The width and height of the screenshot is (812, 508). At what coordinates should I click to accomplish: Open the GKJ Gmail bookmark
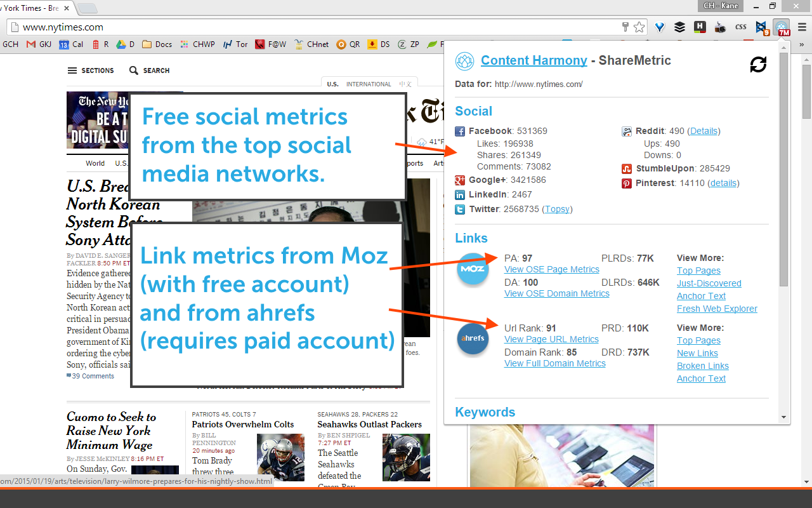click(39, 44)
